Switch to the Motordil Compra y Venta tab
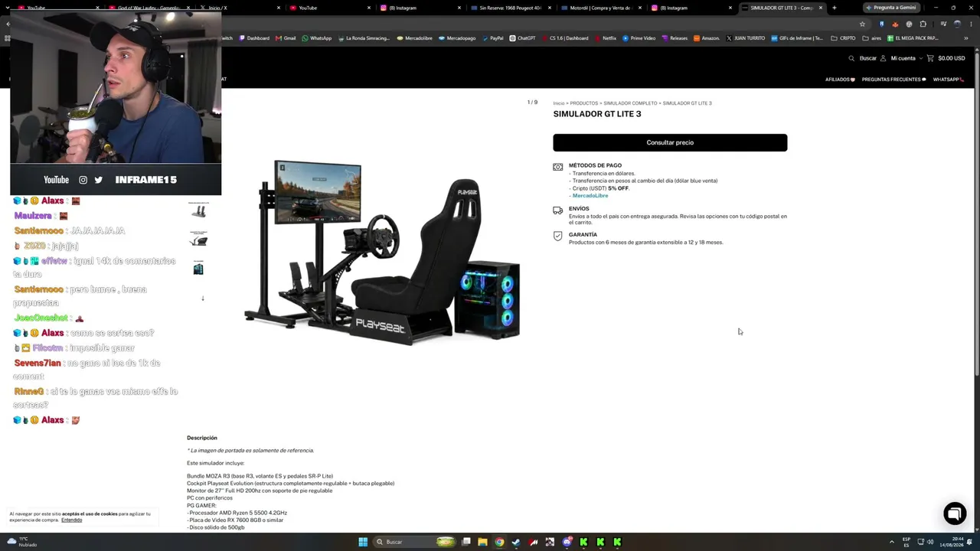 601,8
